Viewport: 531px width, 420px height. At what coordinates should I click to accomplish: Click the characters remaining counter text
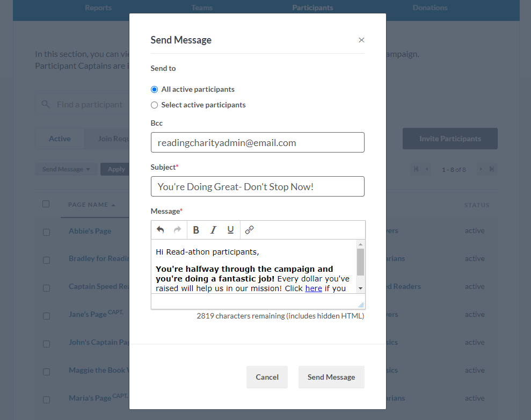coord(280,316)
